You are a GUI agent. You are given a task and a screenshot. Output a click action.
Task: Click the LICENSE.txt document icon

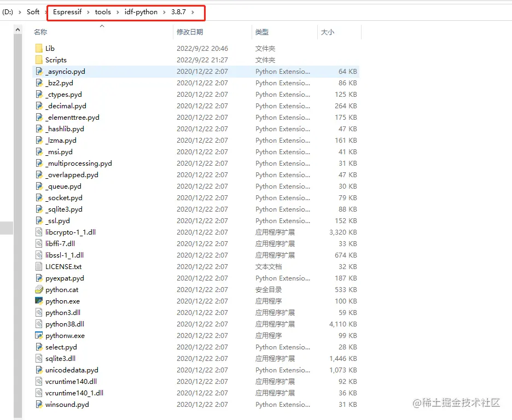point(39,267)
